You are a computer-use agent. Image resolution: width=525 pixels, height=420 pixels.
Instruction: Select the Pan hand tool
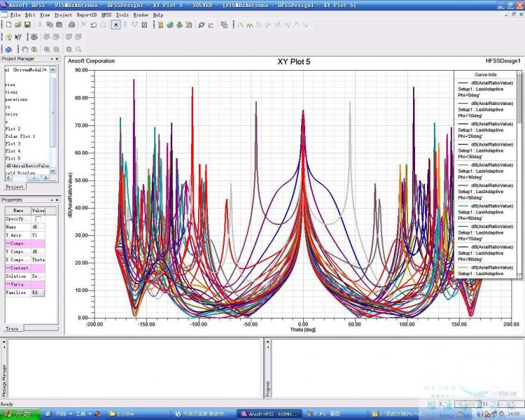pyautogui.click(x=24, y=49)
